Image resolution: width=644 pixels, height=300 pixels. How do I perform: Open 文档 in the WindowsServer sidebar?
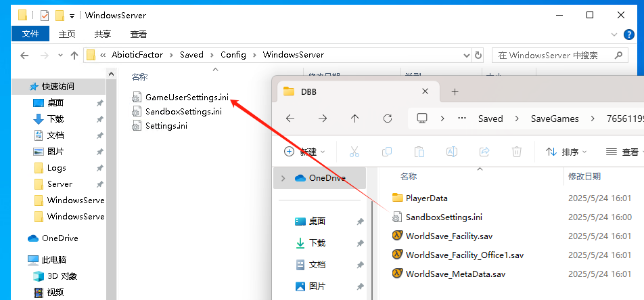coord(55,135)
